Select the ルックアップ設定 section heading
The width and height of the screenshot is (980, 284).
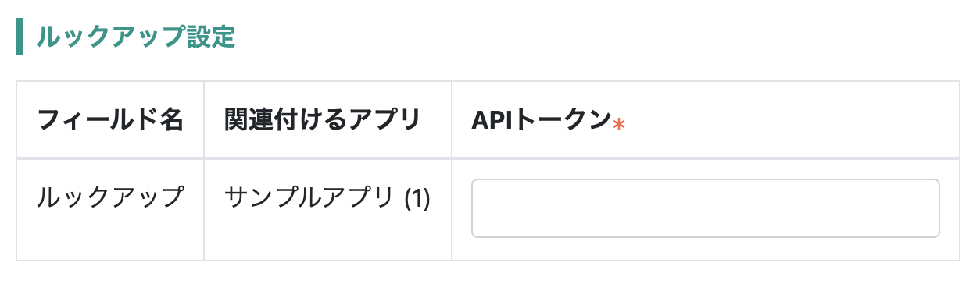point(136,36)
